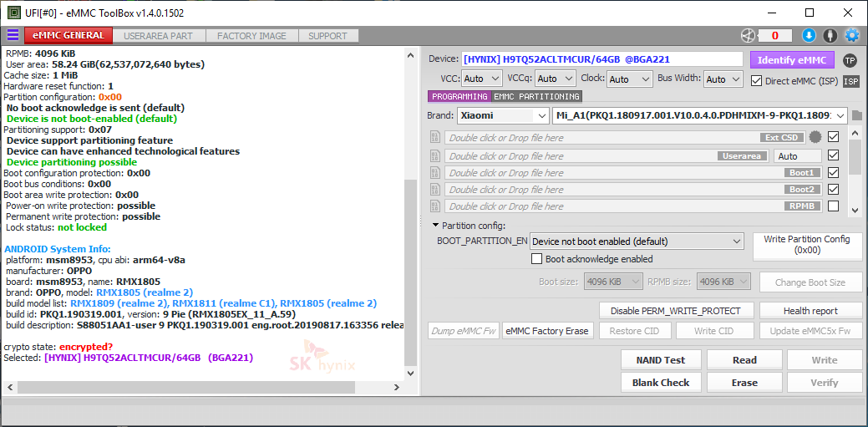
Task: Click the ISP pinout icon
Action: point(850,81)
